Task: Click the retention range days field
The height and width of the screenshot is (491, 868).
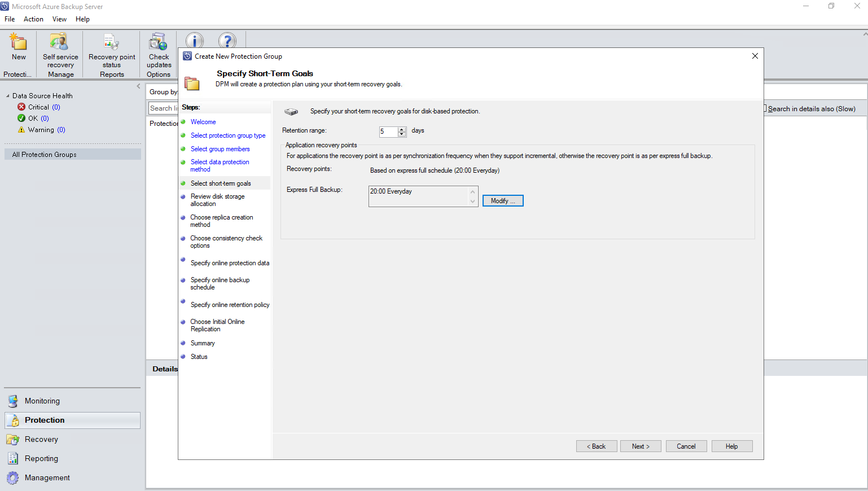Action: (388, 131)
